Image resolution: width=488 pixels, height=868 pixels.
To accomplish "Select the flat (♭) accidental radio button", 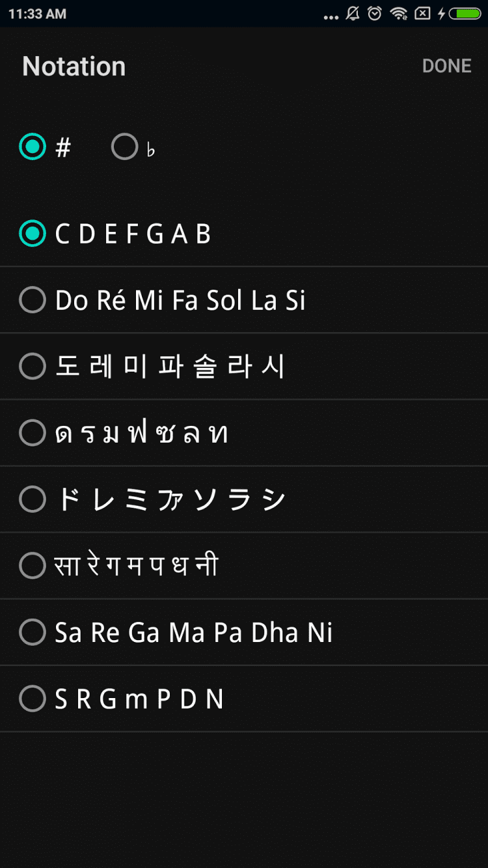I will tap(124, 147).
